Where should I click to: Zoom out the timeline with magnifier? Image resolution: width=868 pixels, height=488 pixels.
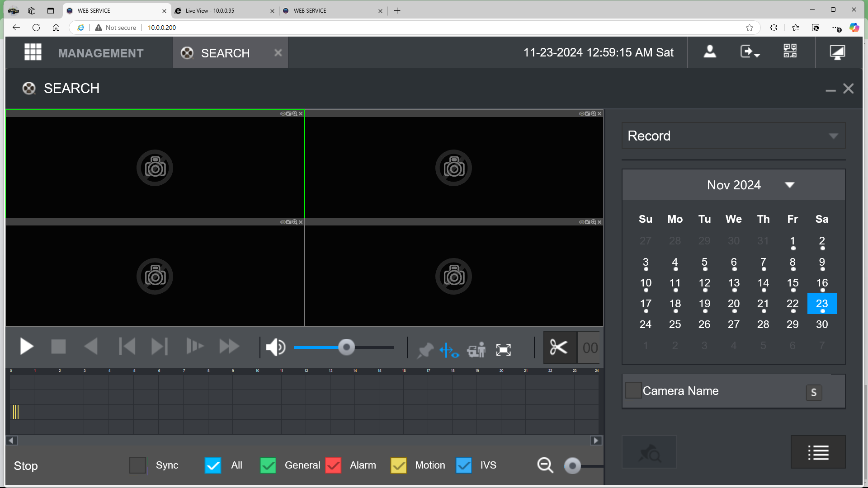[x=545, y=465]
